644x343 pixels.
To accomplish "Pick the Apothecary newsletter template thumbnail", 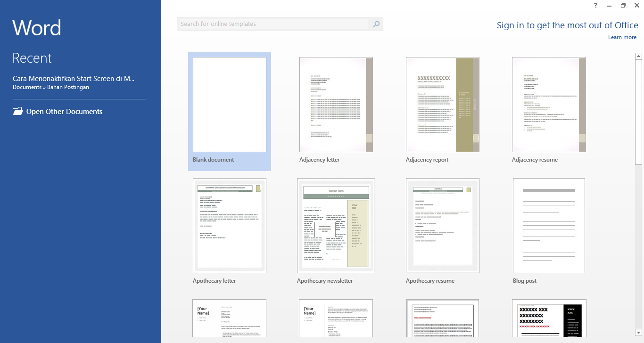I will click(x=336, y=226).
